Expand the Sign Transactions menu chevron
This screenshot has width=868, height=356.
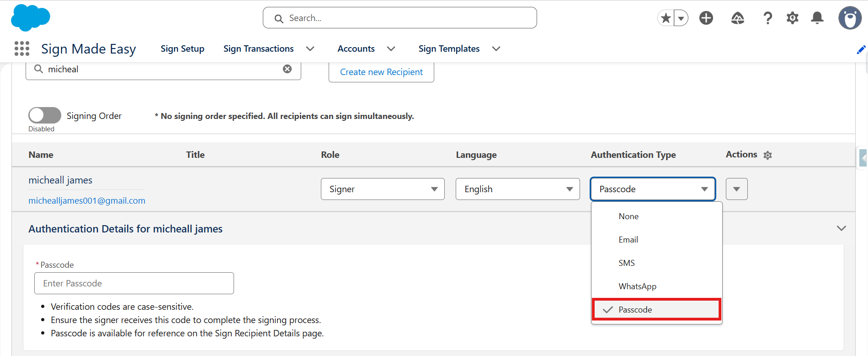pos(310,49)
